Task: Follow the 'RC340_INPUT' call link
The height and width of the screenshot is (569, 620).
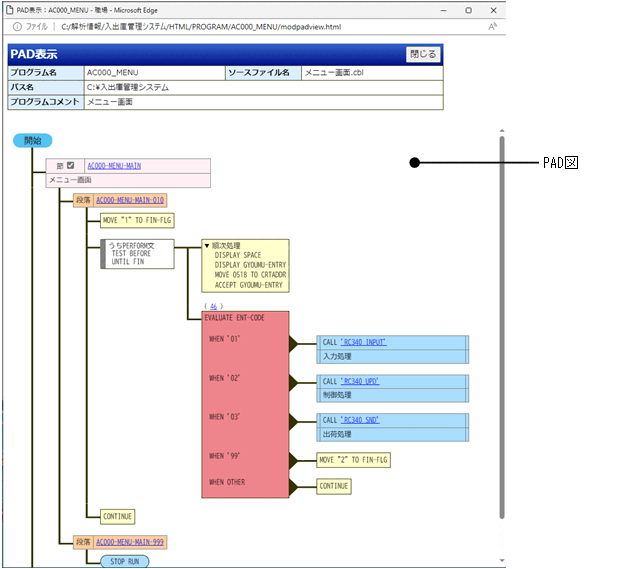Action: 363,343
